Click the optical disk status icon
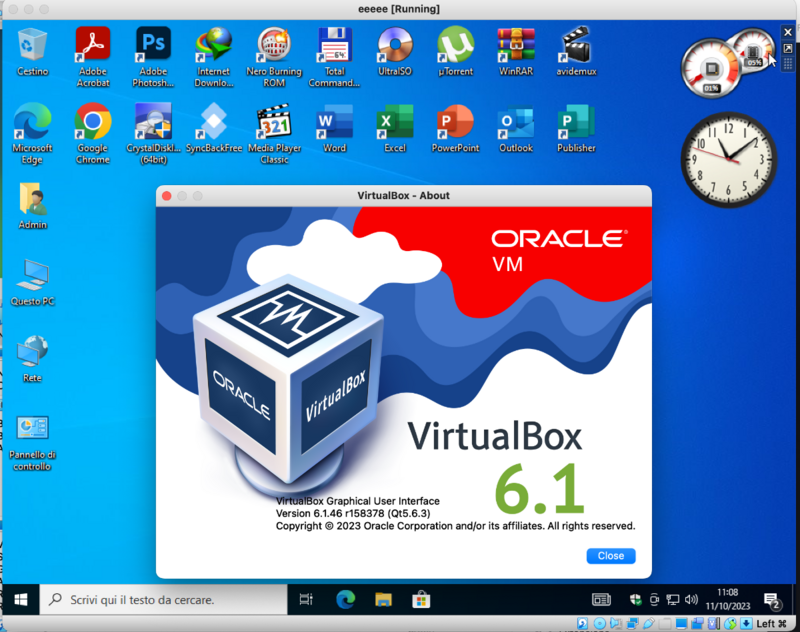 point(600,623)
